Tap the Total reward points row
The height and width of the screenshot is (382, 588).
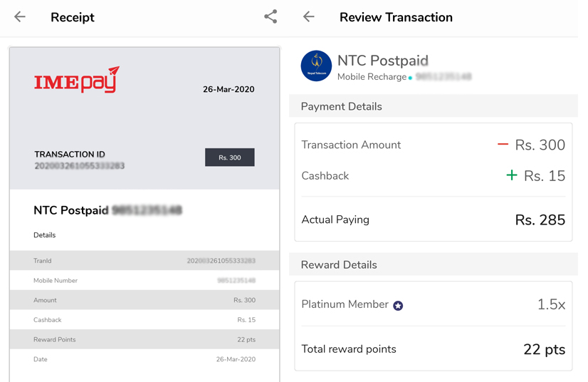pyautogui.click(x=433, y=349)
